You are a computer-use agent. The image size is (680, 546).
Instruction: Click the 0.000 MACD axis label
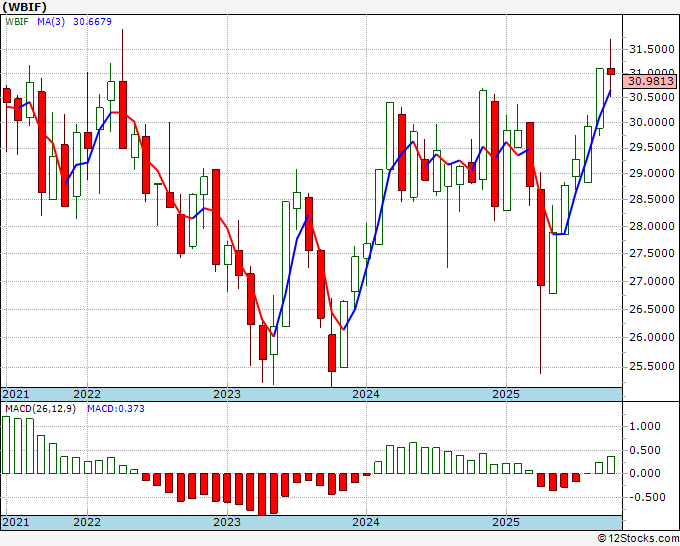click(x=644, y=473)
